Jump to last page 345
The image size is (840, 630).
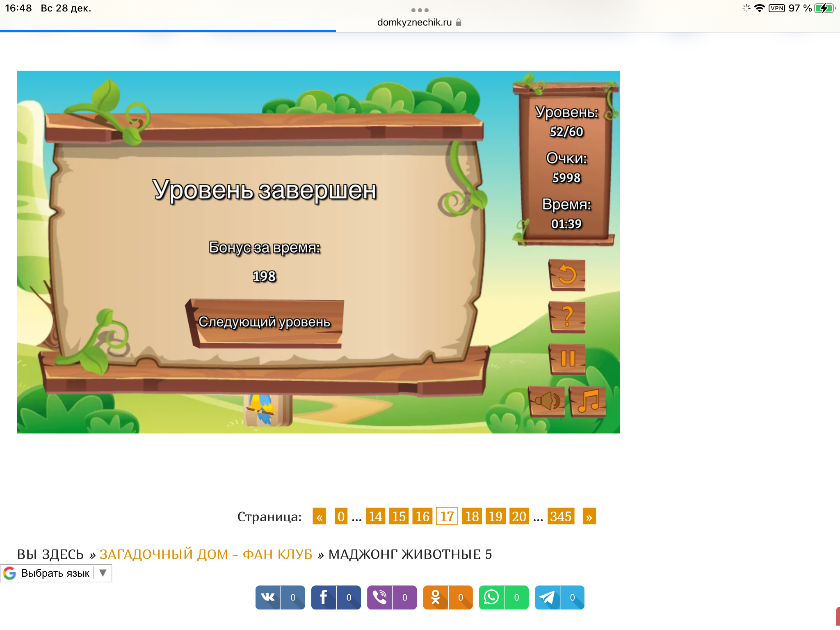click(561, 517)
